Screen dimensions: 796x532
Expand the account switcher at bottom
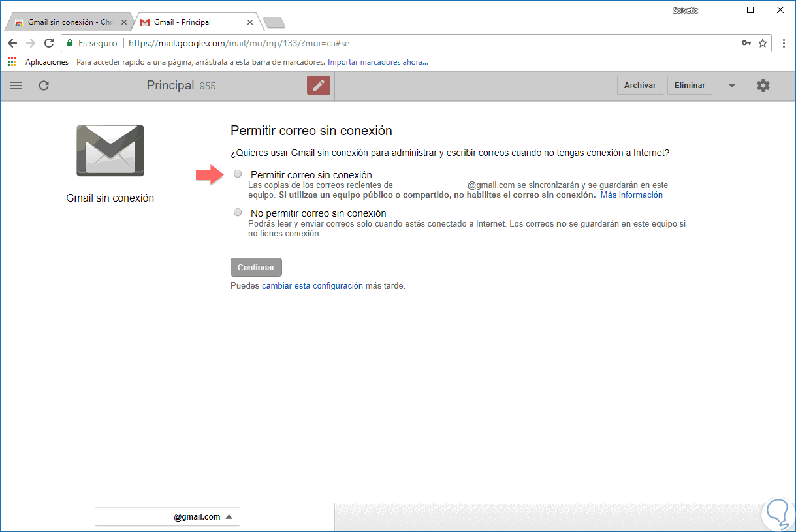tap(167, 516)
